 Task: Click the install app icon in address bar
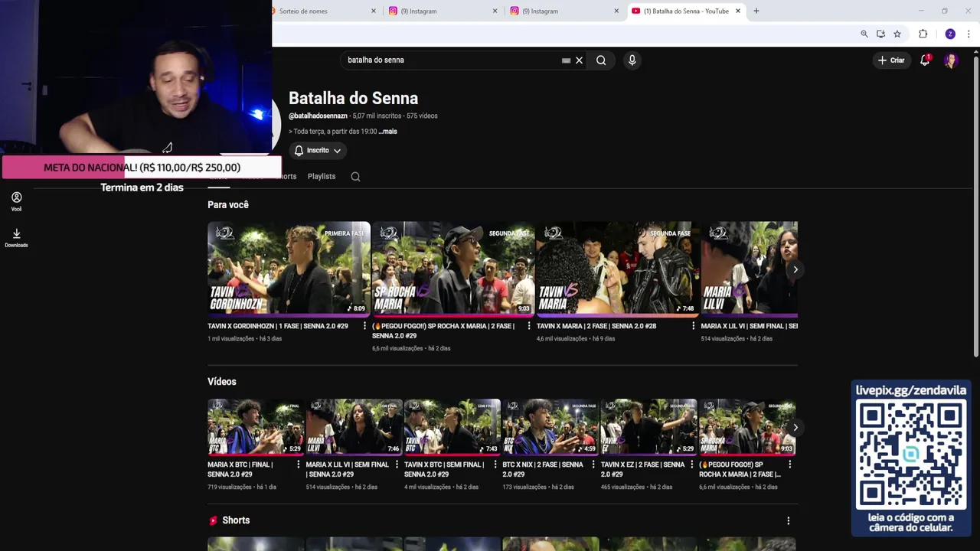880,34
